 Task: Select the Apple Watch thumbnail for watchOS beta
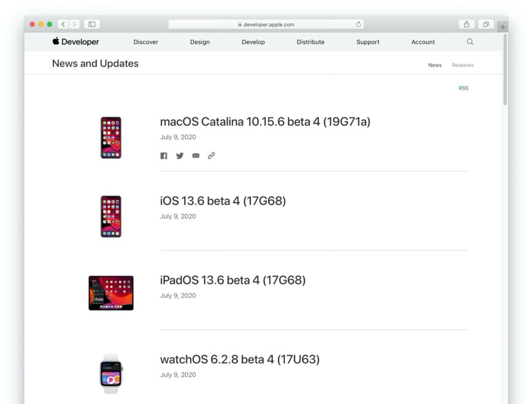coord(111,373)
